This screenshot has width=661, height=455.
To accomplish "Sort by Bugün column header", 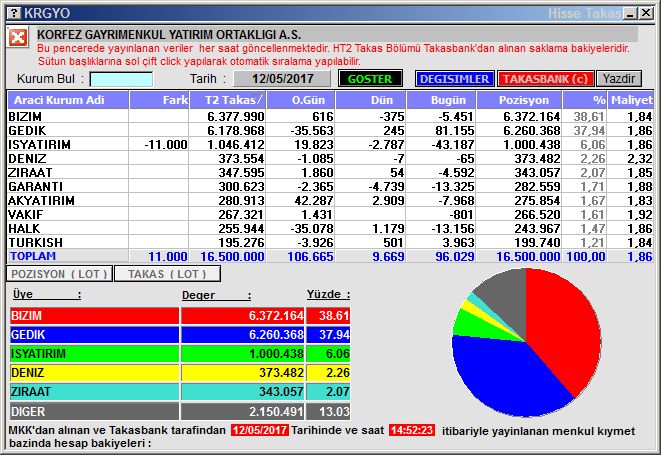I will [441, 100].
